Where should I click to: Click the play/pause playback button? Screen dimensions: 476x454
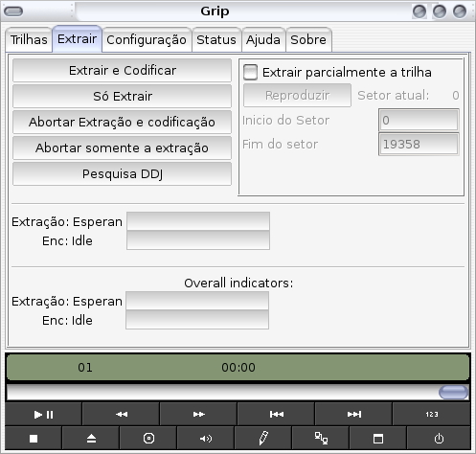43,414
